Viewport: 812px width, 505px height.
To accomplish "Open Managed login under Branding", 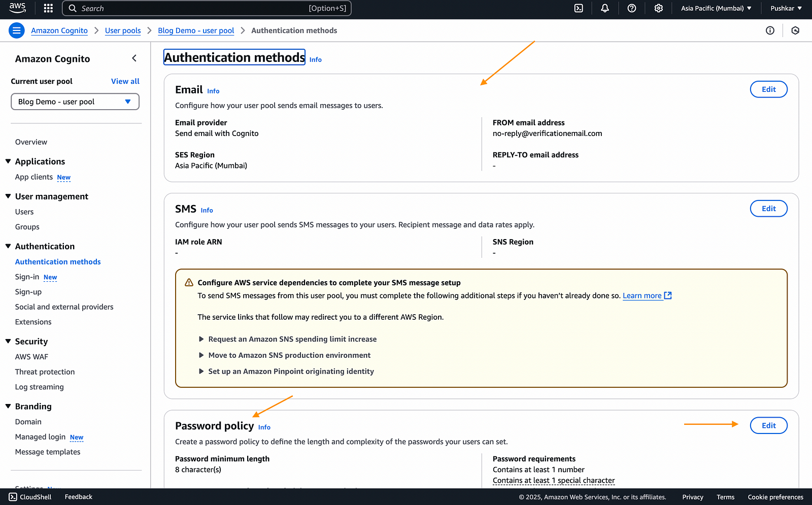I will (41, 437).
